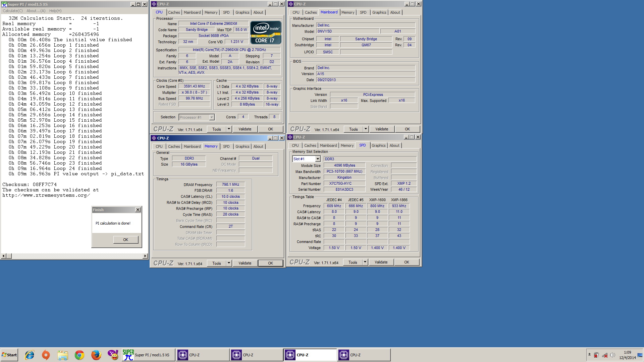Click motherboard model field 0NVY5D

[348, 31]
